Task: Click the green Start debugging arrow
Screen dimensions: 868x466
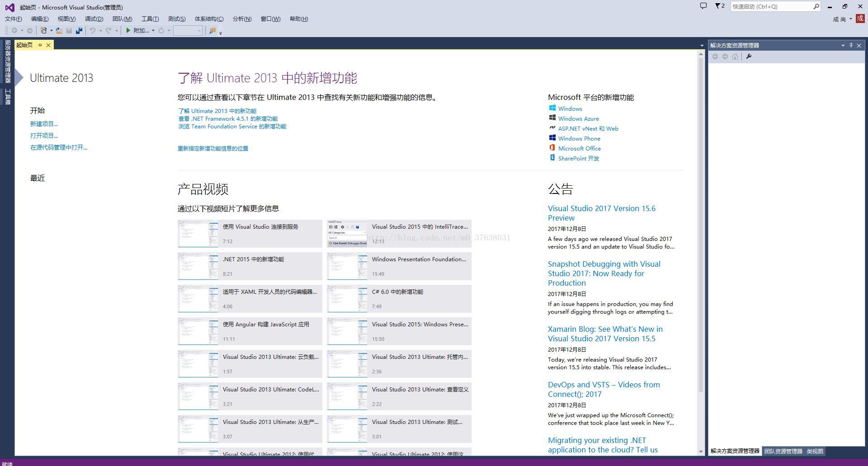Action: tap(128, 30)
